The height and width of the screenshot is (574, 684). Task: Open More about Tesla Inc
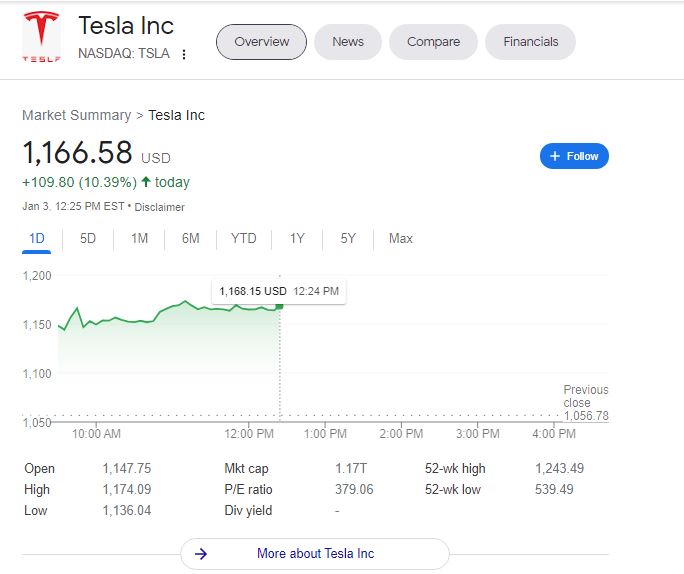tap(315, 553)
